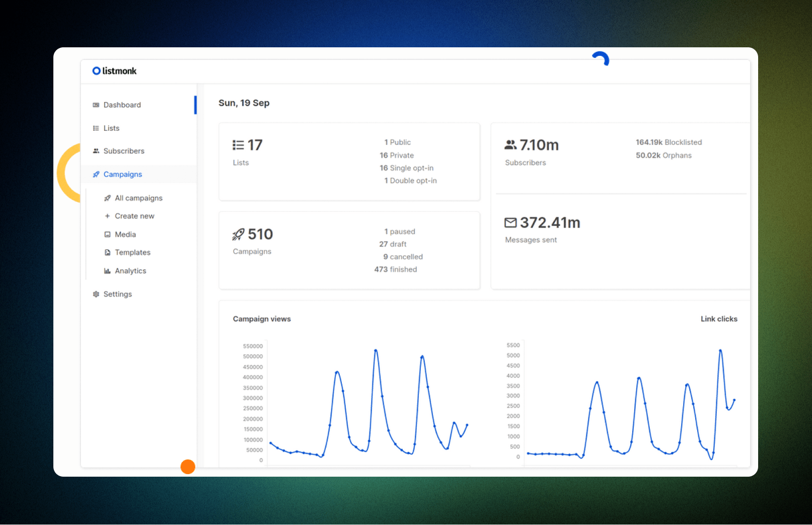
Task: Click the 'Link clicks' chart title
Action: 719,319
